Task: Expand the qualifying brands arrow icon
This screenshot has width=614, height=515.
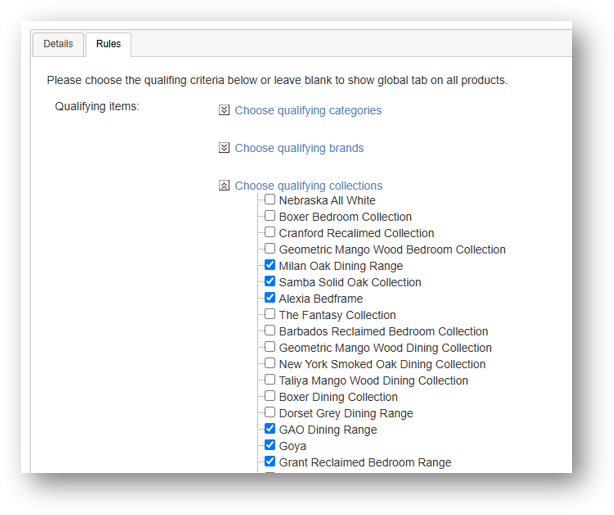Action: (x=224, y=148)
